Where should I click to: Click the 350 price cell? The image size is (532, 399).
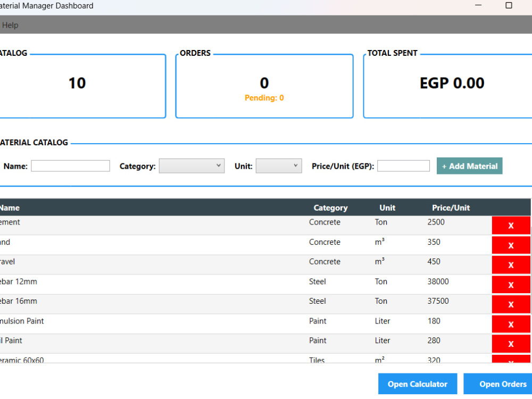tap(434, 242)
